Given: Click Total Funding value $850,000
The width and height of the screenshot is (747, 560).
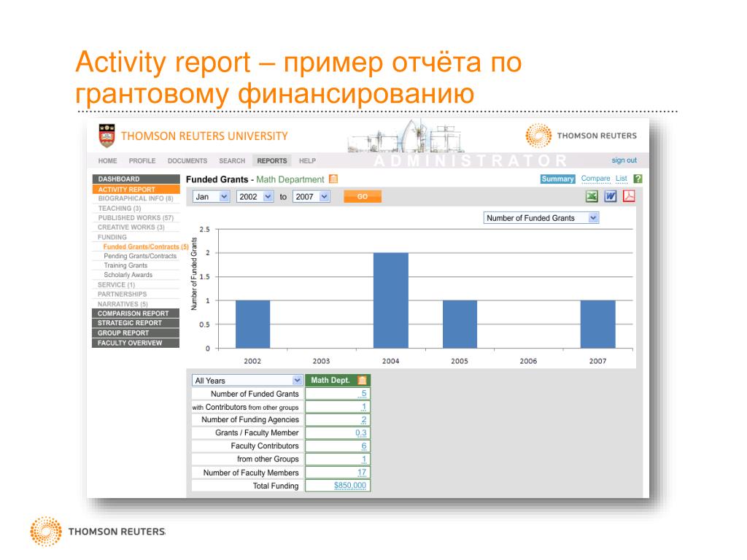Looking at the screenshot, I should (350, 485).
